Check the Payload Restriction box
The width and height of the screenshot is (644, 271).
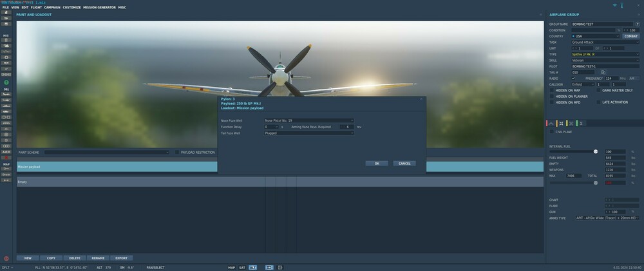point(178,152)
